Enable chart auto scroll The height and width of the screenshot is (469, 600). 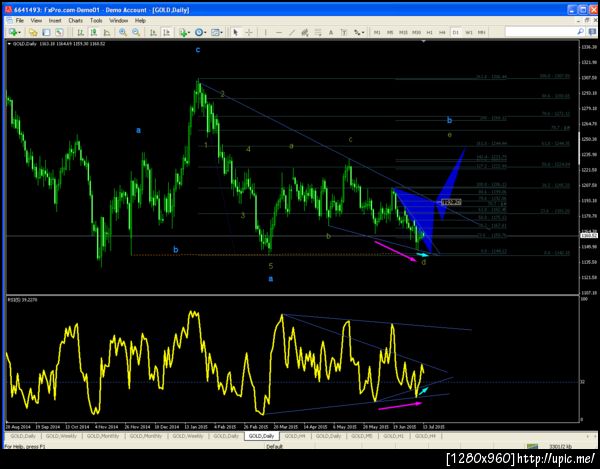coord(153,33)
